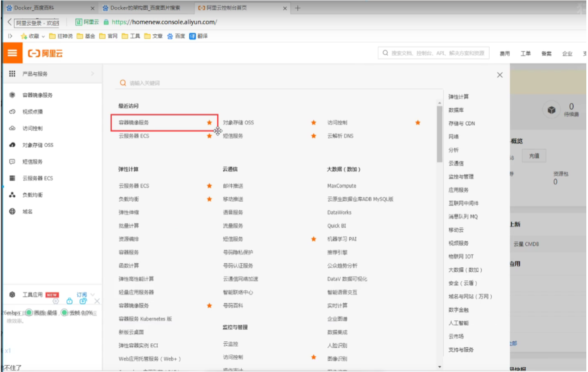Toggle the star for 短信服务 under 云通信

coord(313,239)
